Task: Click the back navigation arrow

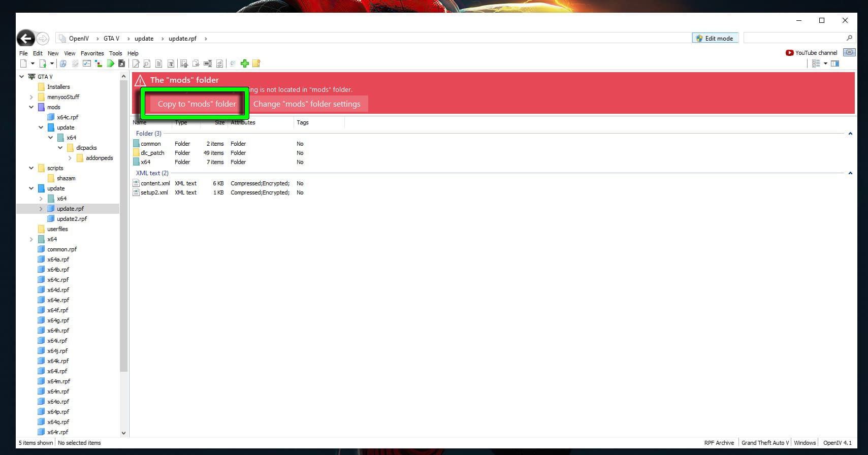Action: click(x=25, y=38)
